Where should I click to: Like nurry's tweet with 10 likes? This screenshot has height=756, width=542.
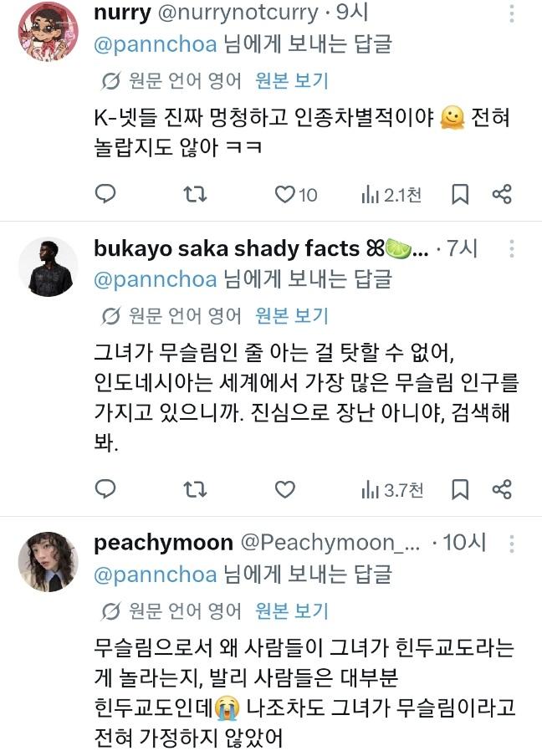tap(295, 195)
